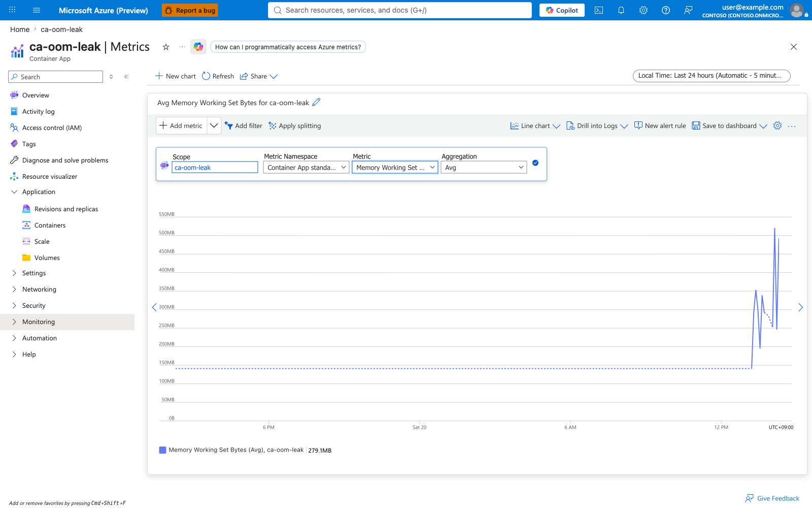Click the pencil icon to edit chart title
This screenshot has width=812, height=508.
click(316, 102)
